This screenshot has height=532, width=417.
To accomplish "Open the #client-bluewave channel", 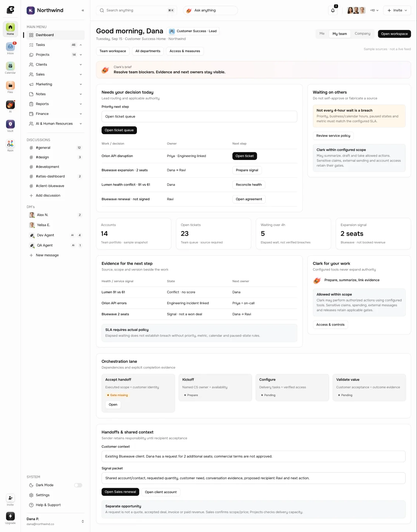I will click(55, 186).
